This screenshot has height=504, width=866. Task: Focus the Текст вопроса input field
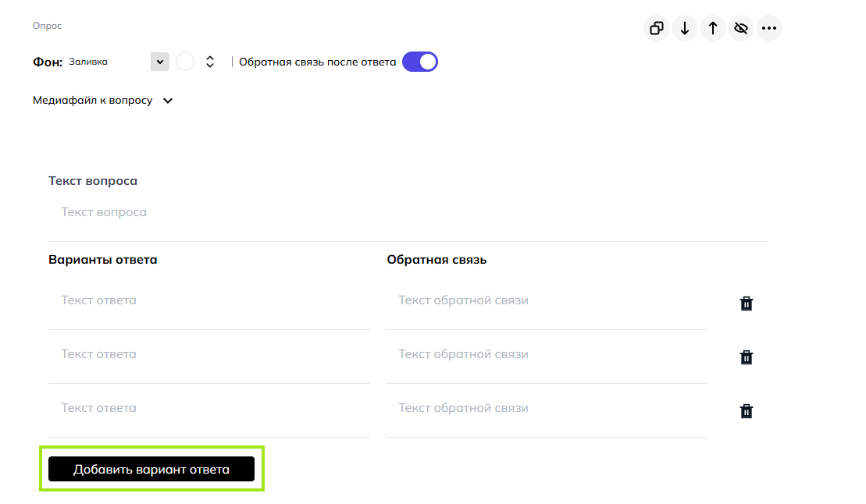(408, 212)
